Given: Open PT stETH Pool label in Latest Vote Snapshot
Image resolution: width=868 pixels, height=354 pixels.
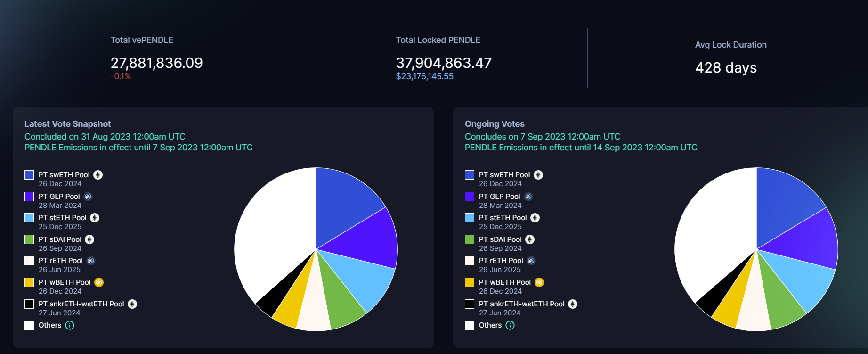Looking at the screenshot, I should (x=63, y=218).
